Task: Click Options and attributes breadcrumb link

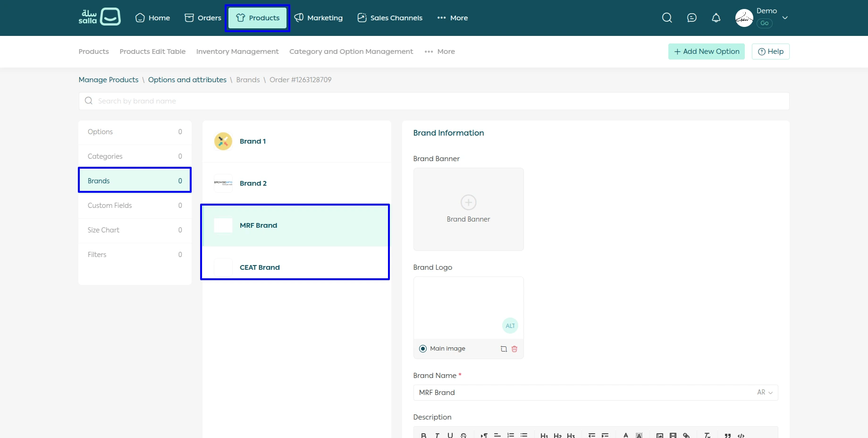Action: [x=187, y=80]
